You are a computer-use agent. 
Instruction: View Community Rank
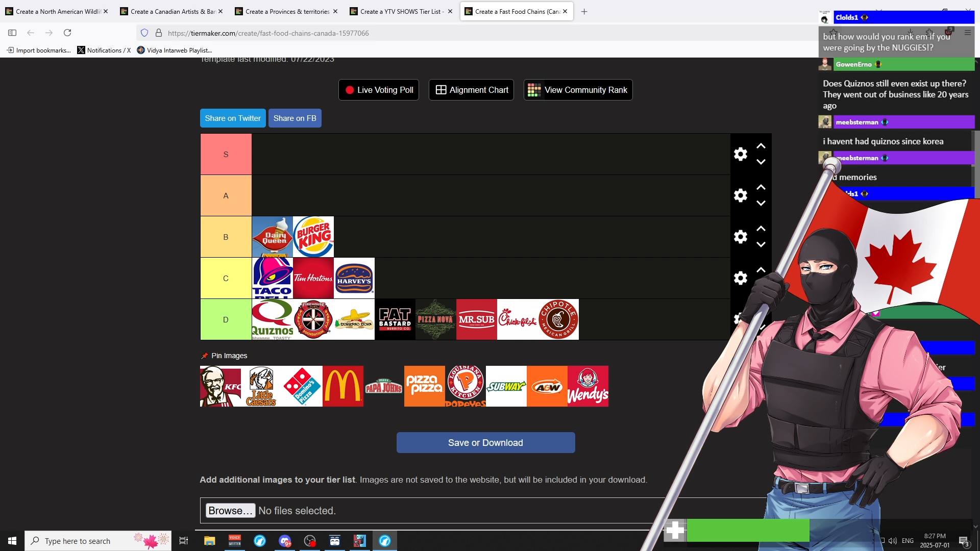[578, 90]
